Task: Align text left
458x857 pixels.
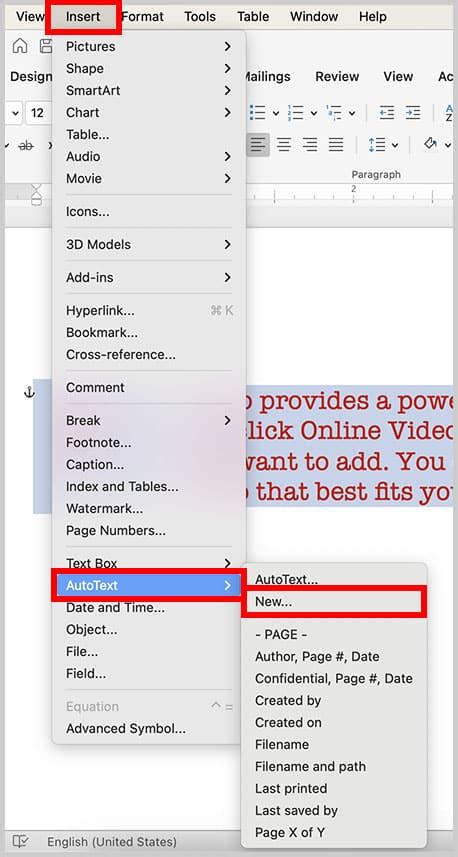Action: (258, 145)
